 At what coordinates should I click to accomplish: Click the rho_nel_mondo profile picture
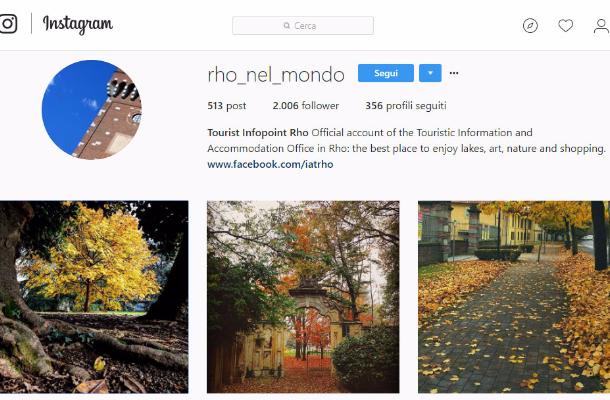click(92, 110)
